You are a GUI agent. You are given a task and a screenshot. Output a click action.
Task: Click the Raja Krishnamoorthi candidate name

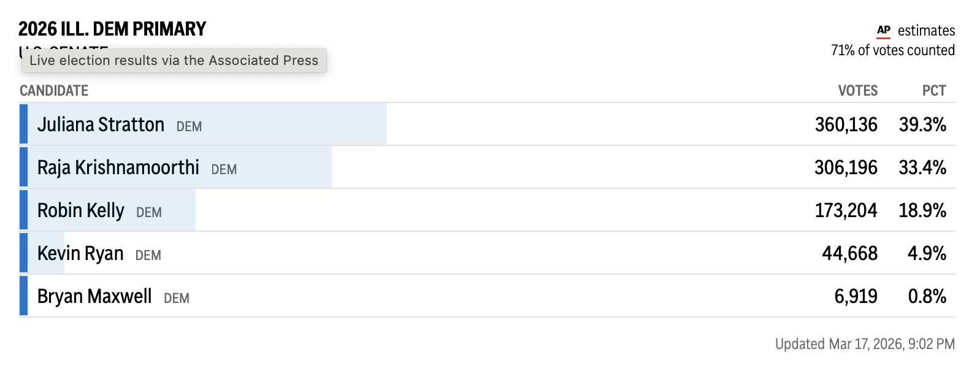pos(118,167)
